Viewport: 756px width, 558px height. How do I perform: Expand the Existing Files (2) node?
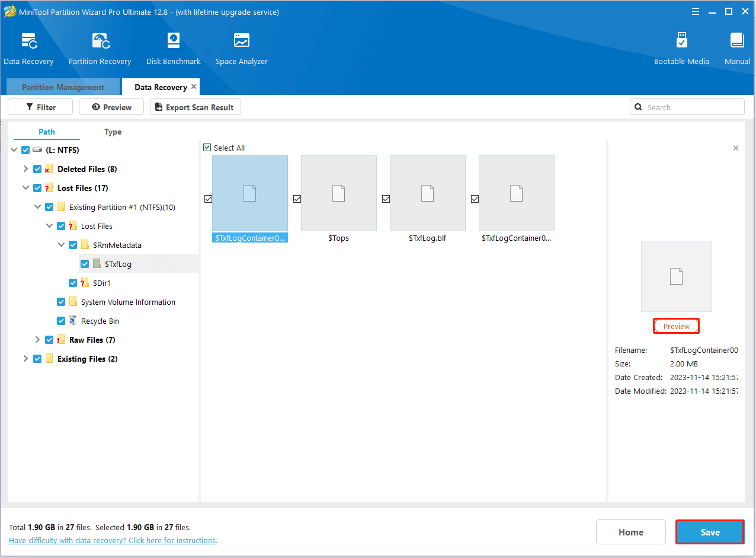[25, 359]
